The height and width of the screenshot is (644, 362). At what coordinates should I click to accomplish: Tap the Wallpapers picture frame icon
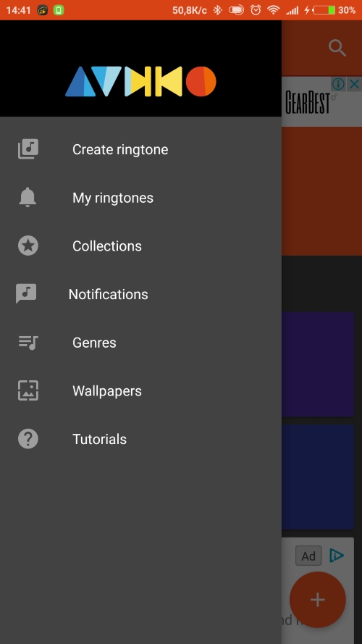coord(28,390)
